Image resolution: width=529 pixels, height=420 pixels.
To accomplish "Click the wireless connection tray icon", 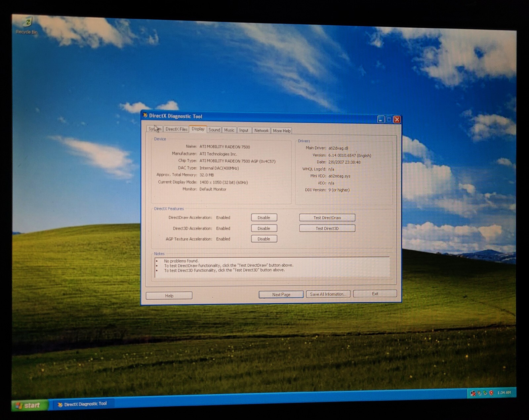I will point(479,393).
